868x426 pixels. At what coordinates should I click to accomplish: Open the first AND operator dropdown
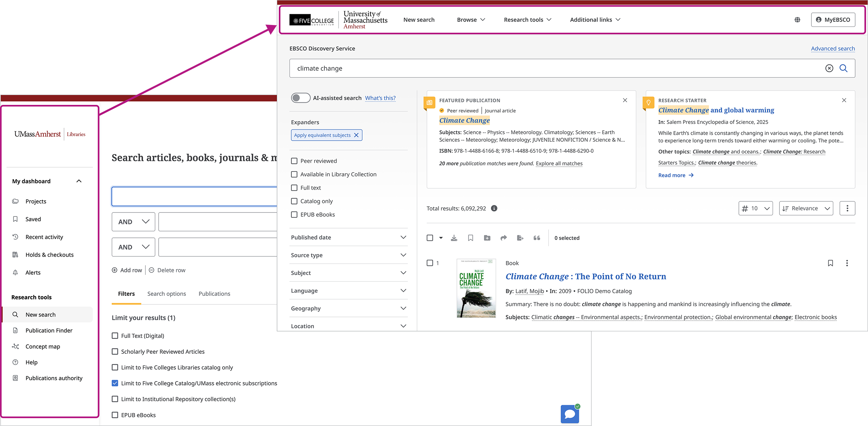pos(133,222)
